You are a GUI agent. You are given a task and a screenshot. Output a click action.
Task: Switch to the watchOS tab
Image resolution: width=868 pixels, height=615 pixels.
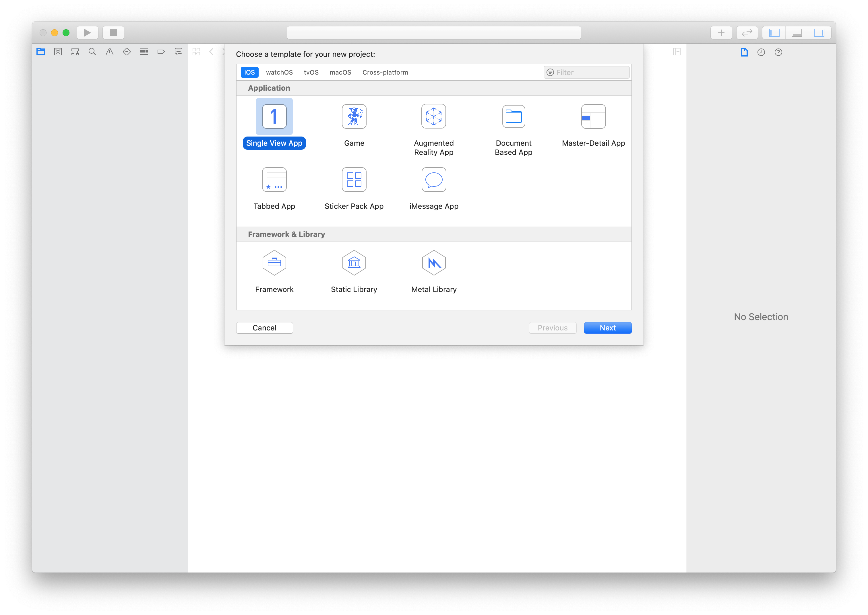pyautogui.click(x=279, y=72)
